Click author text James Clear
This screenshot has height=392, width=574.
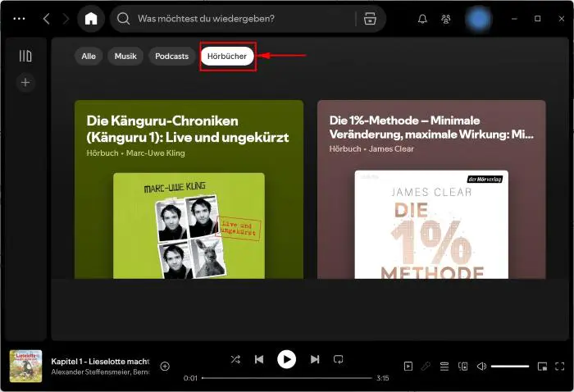(391, 149)
